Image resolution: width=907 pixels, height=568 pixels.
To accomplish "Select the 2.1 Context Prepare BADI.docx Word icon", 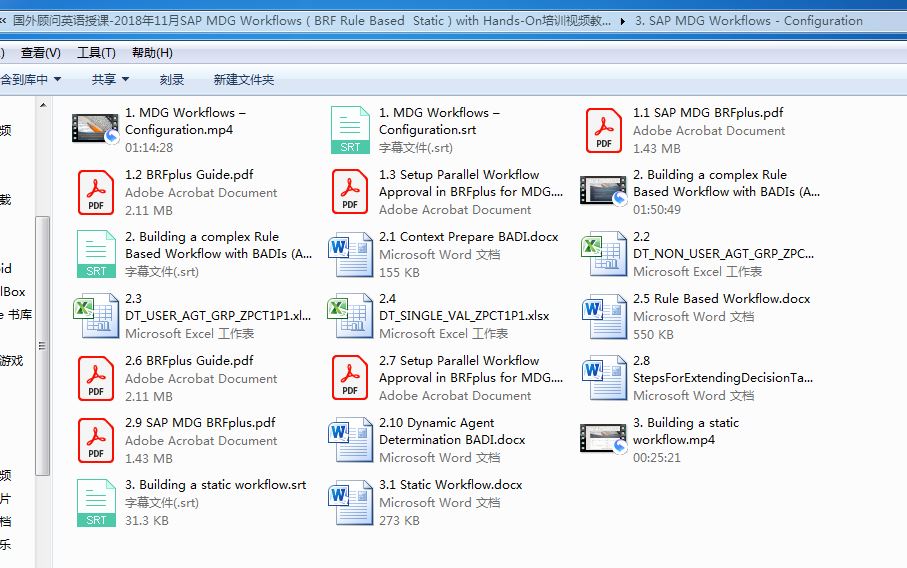I will click(x=351, y=255).
